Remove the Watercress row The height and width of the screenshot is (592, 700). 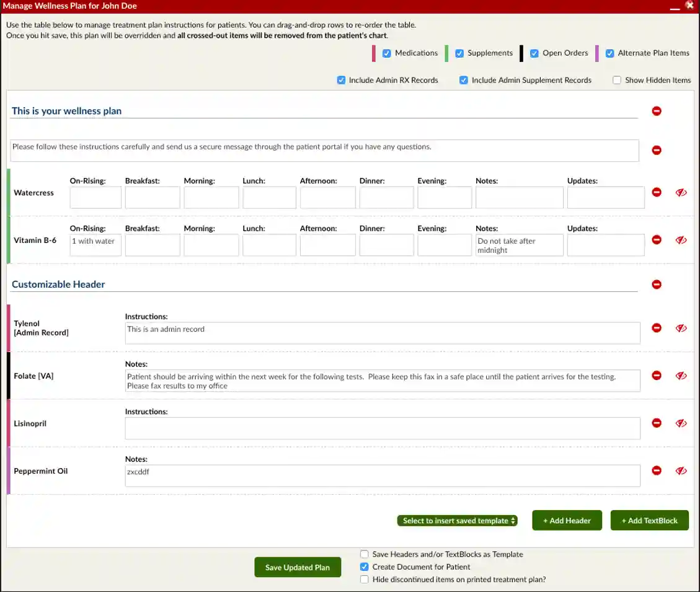pyautogui.click(x=657, y=192)
